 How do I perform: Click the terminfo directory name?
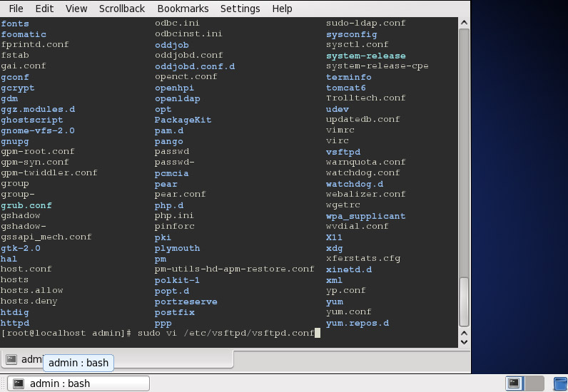(349, 77)
